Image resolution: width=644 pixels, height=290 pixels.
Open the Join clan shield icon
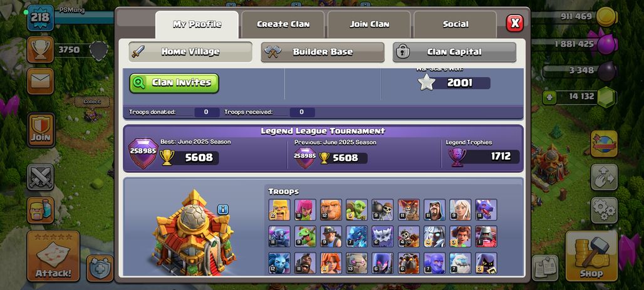(41, 130)
